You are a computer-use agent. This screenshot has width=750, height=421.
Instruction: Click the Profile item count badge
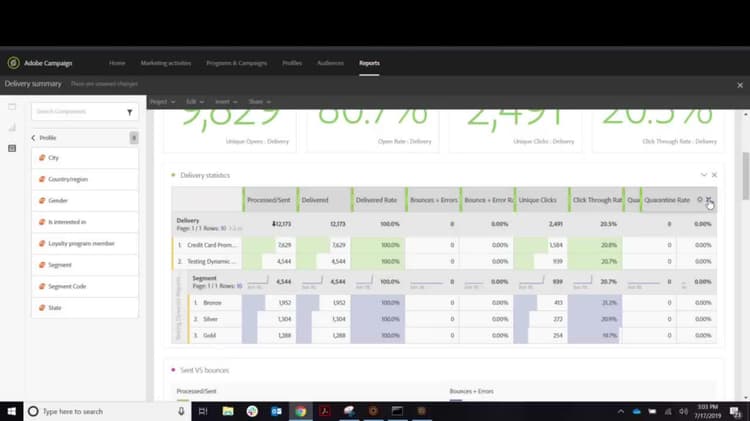[x=134, y=138]
